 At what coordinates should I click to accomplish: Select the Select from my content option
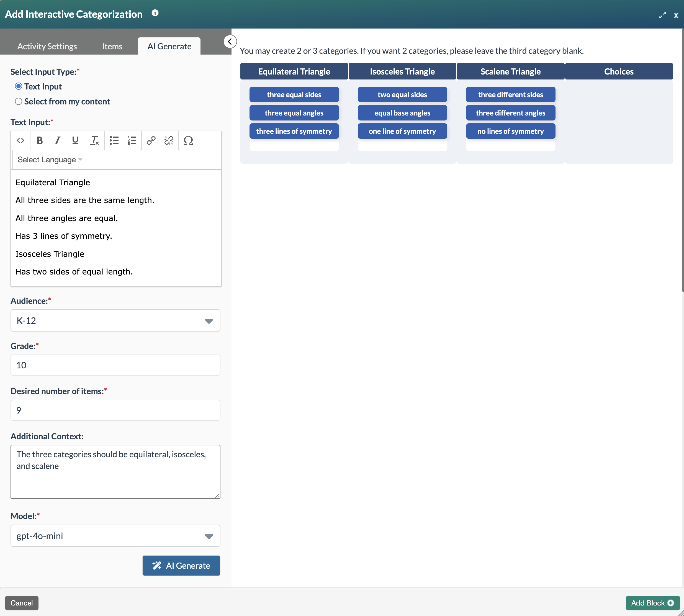point(19,101)
